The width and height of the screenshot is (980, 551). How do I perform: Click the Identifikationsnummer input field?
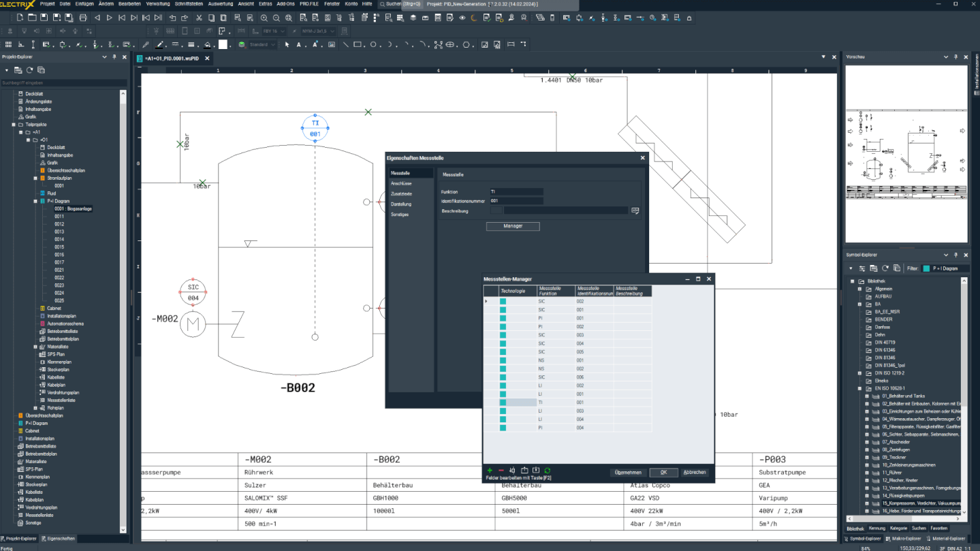(x=516, y=201)
